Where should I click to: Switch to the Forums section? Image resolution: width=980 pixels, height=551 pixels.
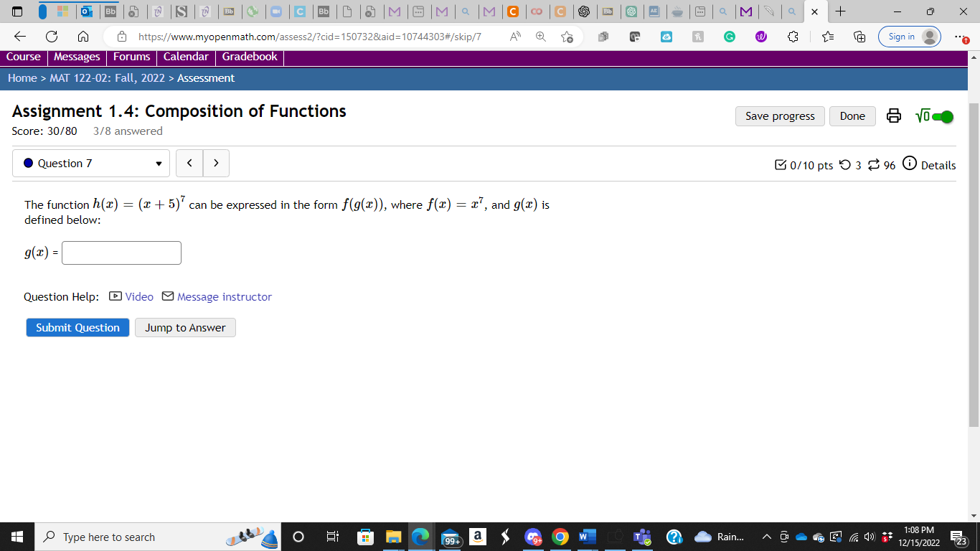point(131,56)
